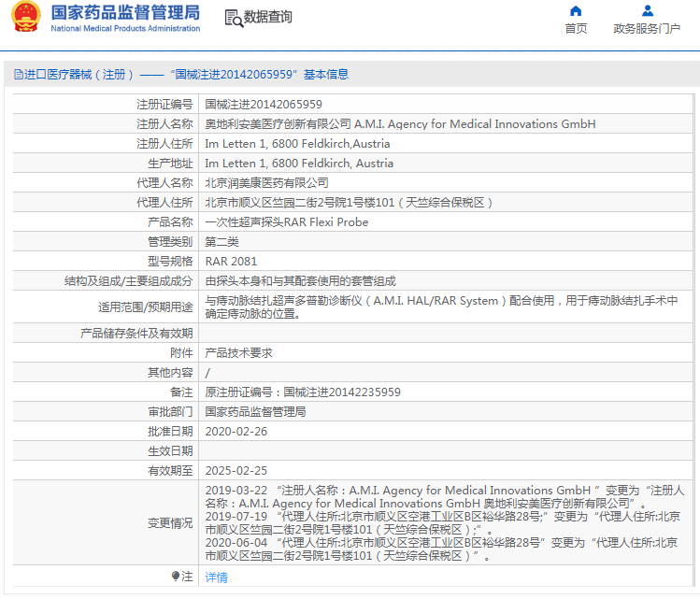Viewport: 700px width, 599px height.
Task: Click the 适用范围 description about 痔动脉结扎
Action: (441, 307)
